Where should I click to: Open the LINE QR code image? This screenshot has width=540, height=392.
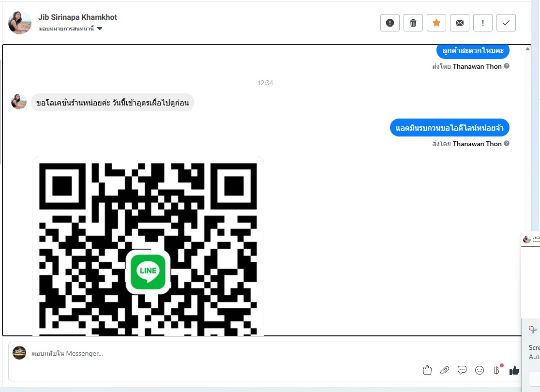click(148, 246)
